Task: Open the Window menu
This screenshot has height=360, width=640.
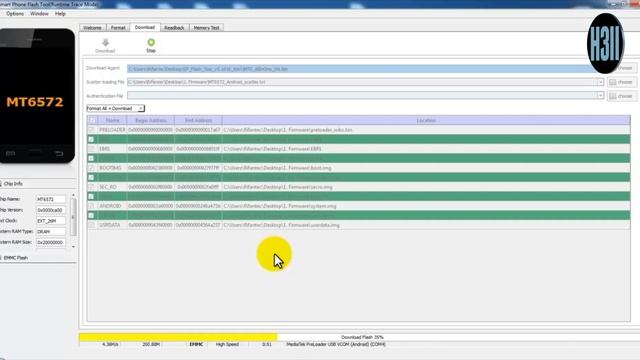Action: click(x=39, y=14)
